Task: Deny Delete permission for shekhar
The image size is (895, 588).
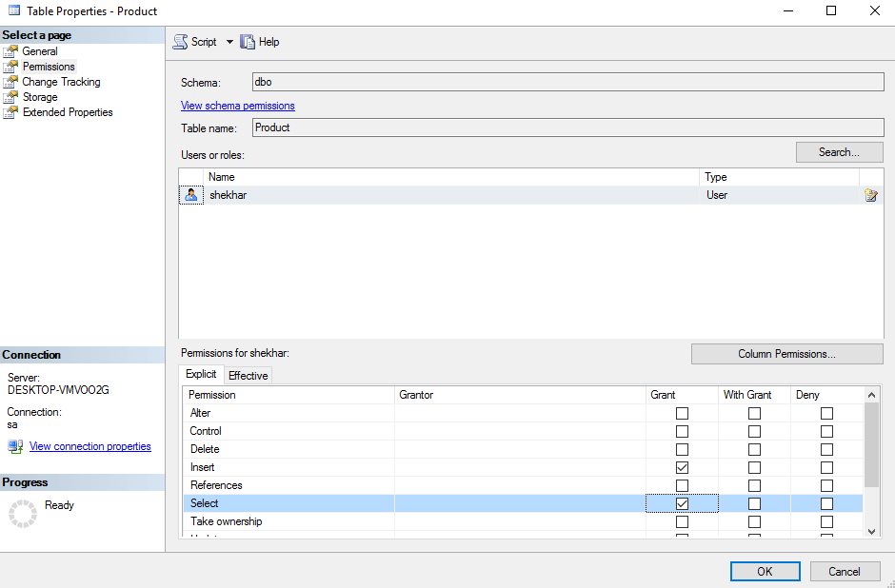Action: pyautogui.click(x=825, y=448)
